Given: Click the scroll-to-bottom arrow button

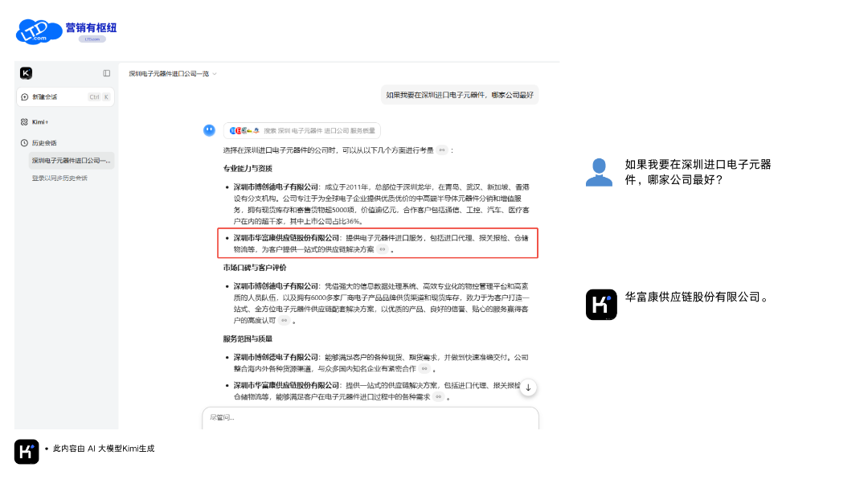Looking at the screenshot, I should [x=528, y=388].
